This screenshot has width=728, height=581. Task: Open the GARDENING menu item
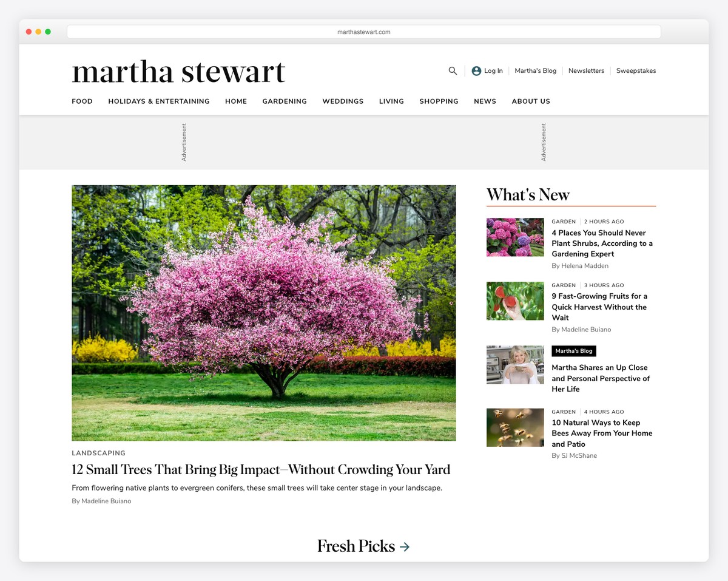tap(285, 101)
